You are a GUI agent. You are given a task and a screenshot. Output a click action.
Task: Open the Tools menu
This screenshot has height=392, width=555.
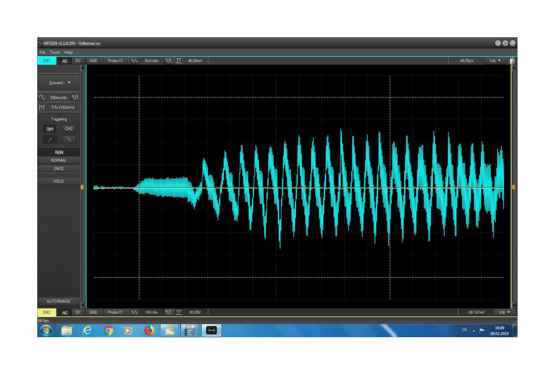pos(55,52)
